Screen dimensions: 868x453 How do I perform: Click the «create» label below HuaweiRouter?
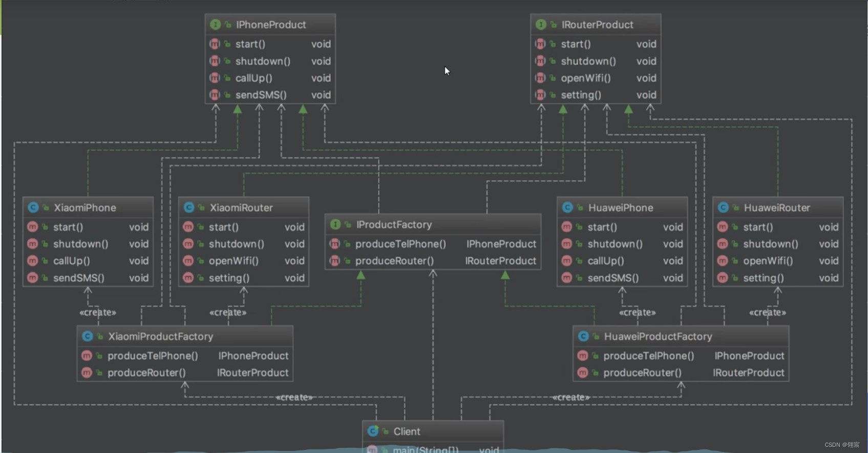click(x=768, y=312)
